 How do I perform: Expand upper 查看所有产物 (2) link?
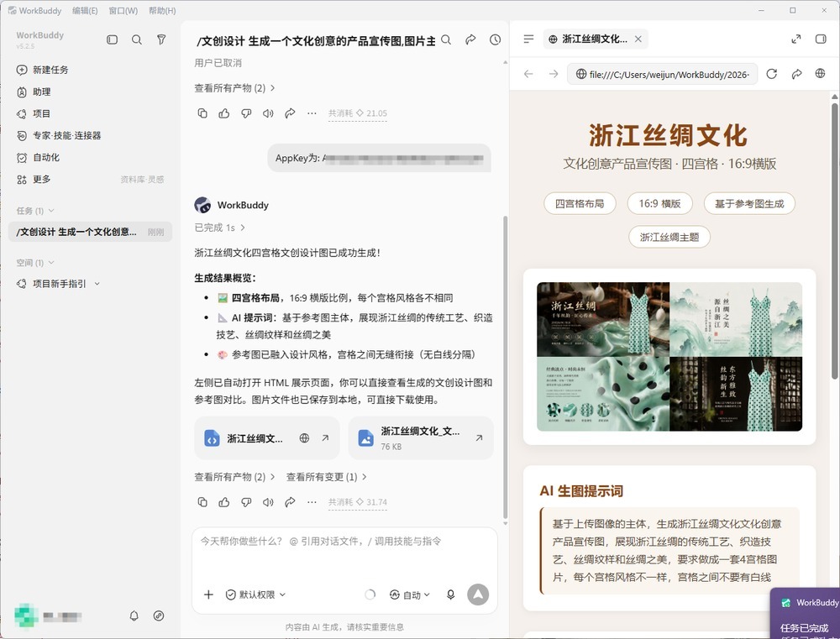(234, 88)
